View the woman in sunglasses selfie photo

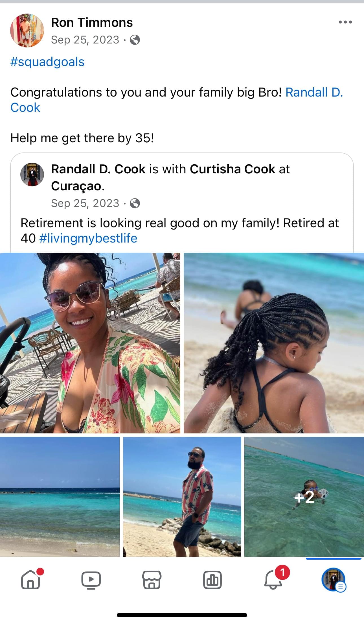click(x=90, y=343)
